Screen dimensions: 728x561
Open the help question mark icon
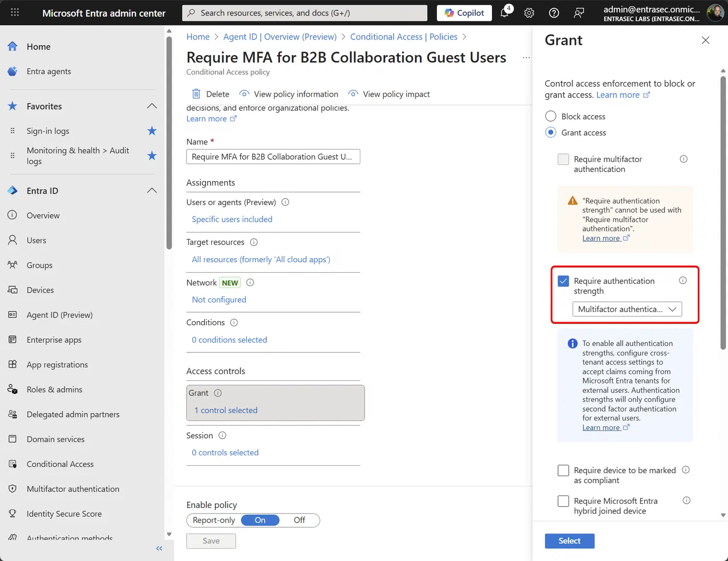point(554,13)
